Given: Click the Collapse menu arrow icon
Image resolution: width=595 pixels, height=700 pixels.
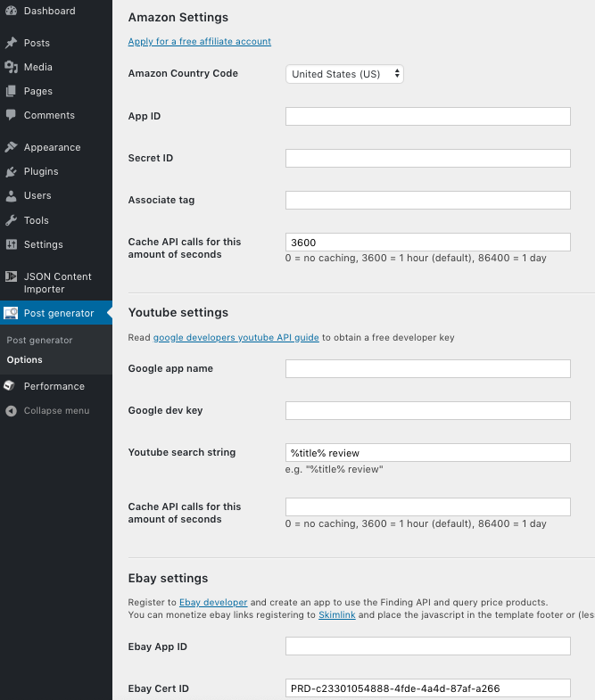Looking at the screenshot, I should click(x=12, y=411).
